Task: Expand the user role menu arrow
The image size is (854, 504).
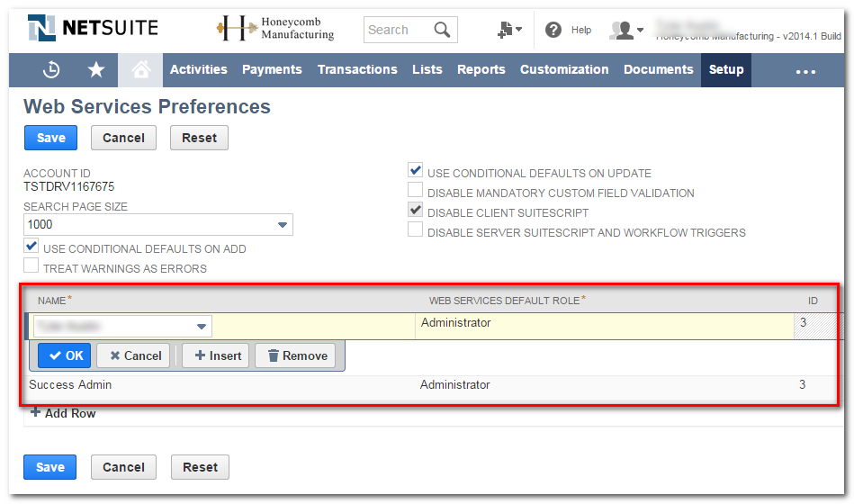Action: [x=641, y=30]
